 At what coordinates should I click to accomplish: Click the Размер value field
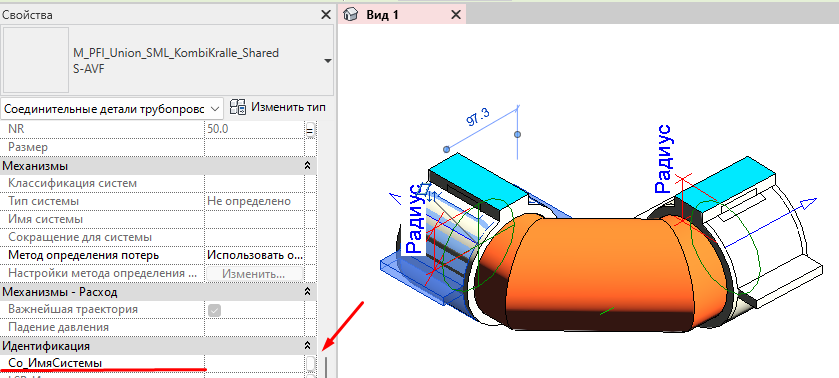pos(254,147)
